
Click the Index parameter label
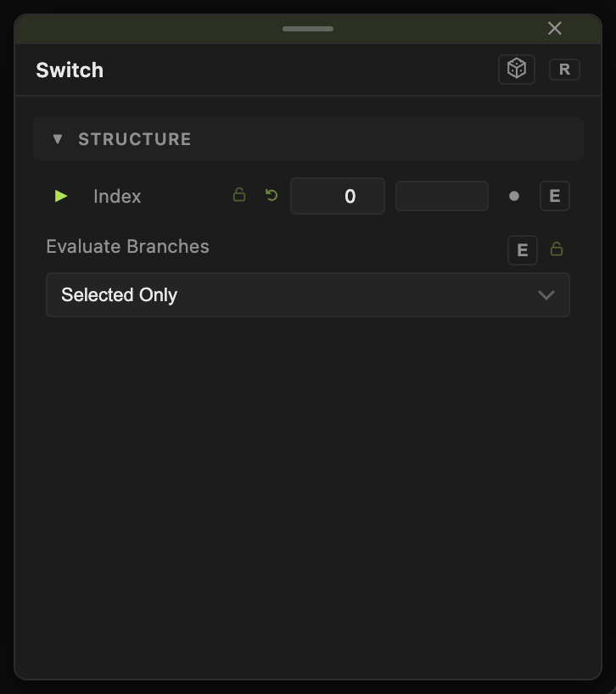117,196
